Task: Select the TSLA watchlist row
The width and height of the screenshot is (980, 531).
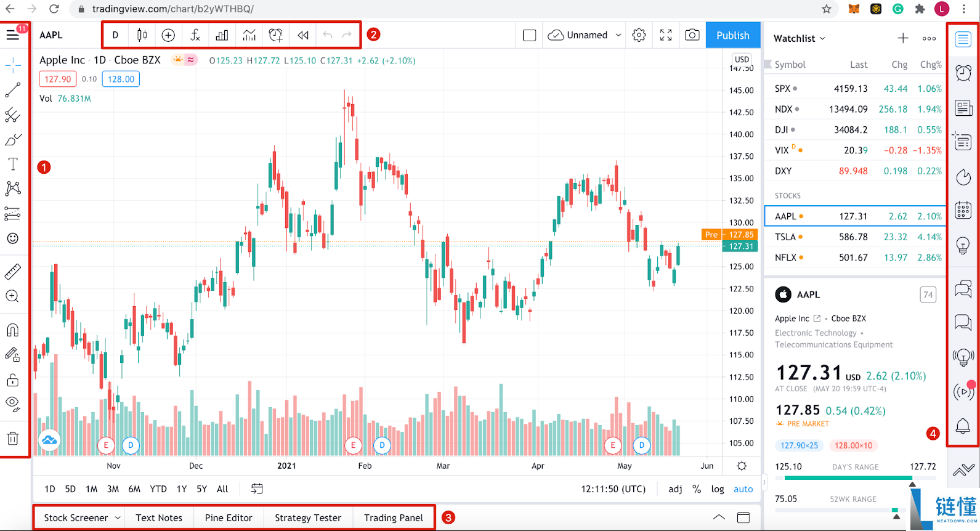Action: (855, 237)
